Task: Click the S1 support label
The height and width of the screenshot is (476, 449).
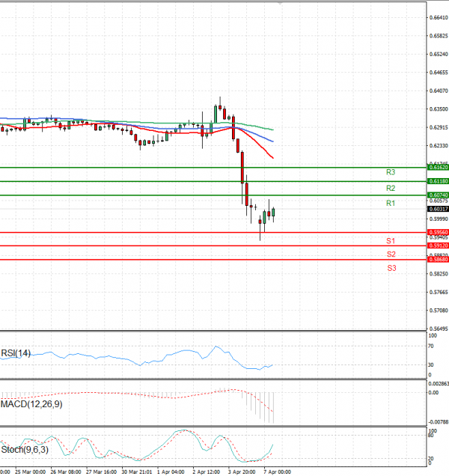Action: coord(391,241)
